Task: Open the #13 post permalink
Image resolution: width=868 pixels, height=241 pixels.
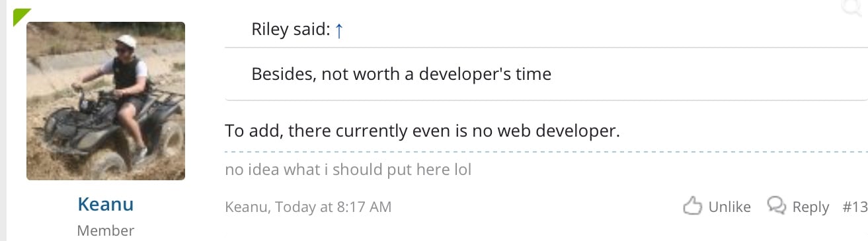Action: coord(855,207)
